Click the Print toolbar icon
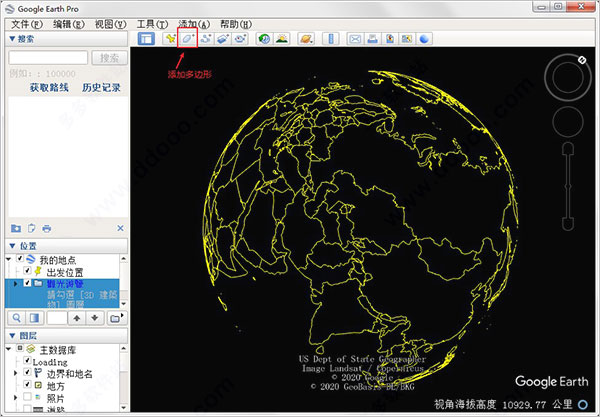The image size is (600, 417). point(372,39)
